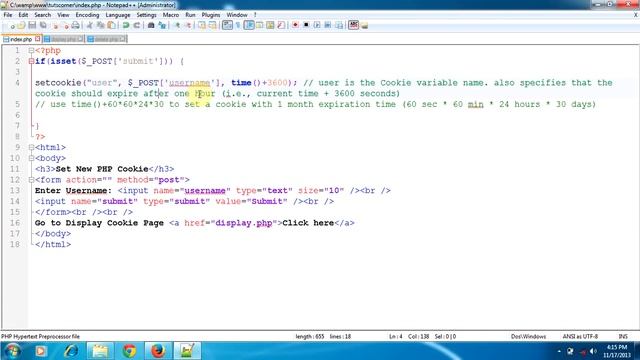Click the ABC spell check icon
This screenshot has width=640, height=360.
tap(353, 25)
